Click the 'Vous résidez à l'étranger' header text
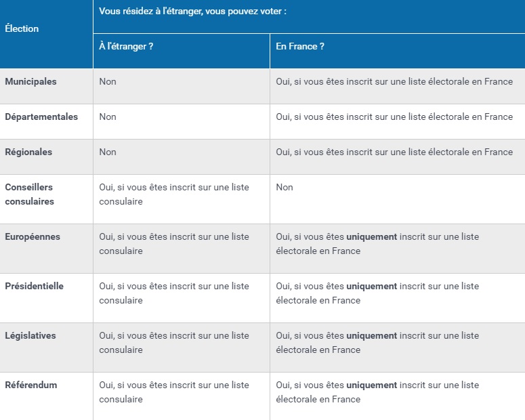The width and height of the screenshot is (525, 420). (x=192, y=12)
